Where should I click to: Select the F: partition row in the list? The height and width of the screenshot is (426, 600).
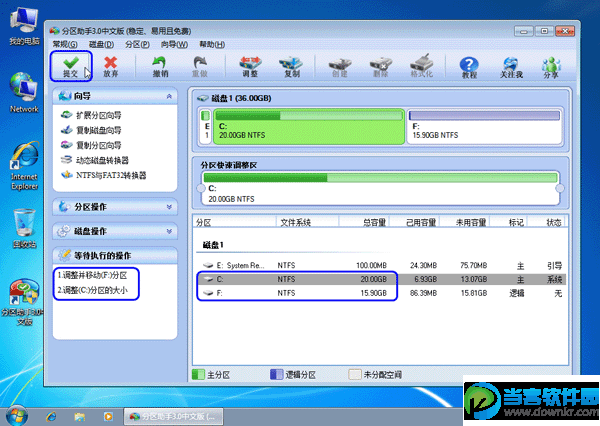(382, 293)
